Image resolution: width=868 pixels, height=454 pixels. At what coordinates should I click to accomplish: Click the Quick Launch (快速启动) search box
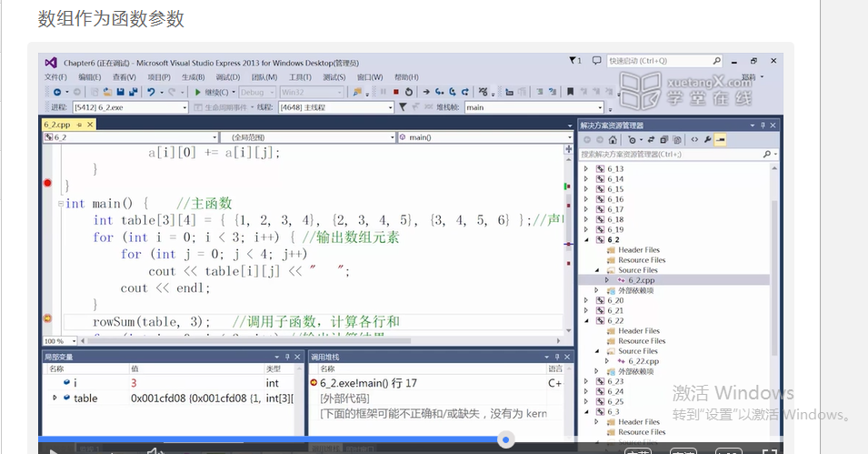(664, 60)
